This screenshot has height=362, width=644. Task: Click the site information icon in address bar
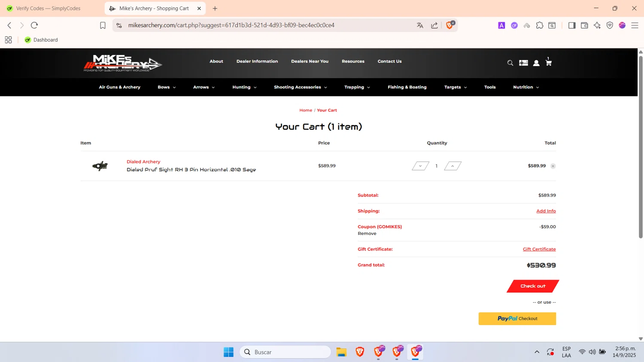coord(119,25)
